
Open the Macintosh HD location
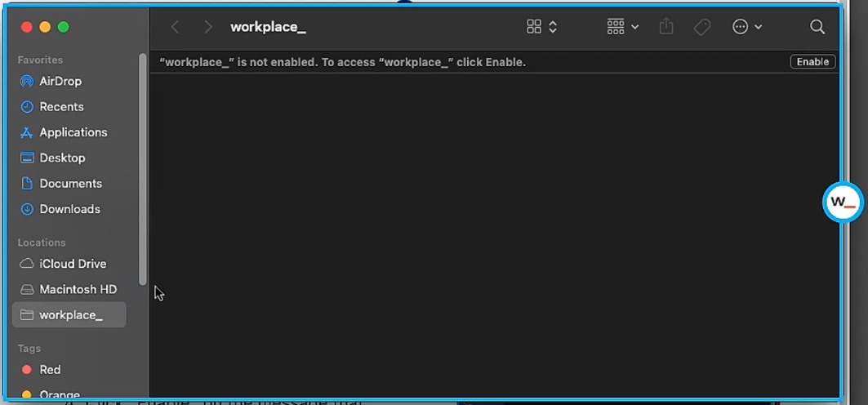tap(78, 289)
